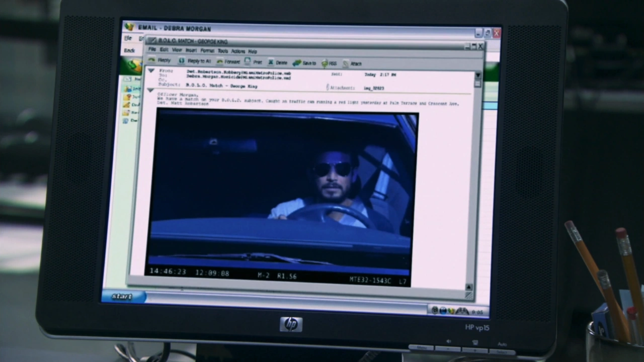
Task: Click the Save to icon
Action: point(297,63)
